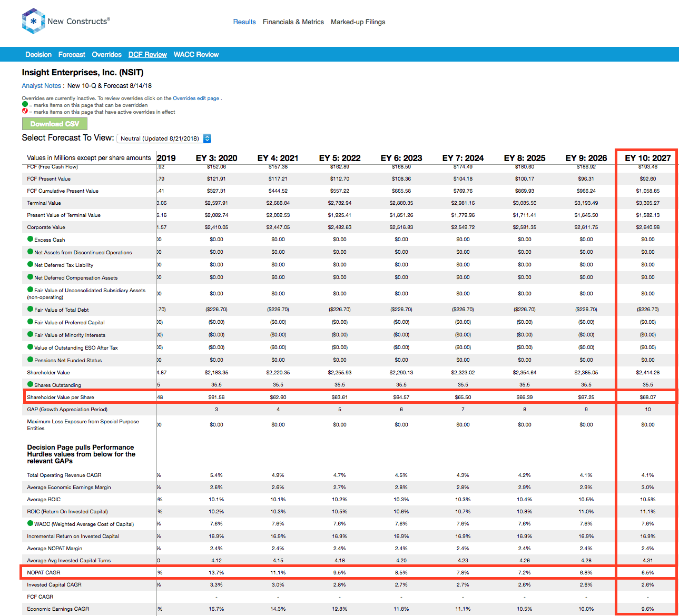Go to the Forecast page

click(x=72, y=55)
